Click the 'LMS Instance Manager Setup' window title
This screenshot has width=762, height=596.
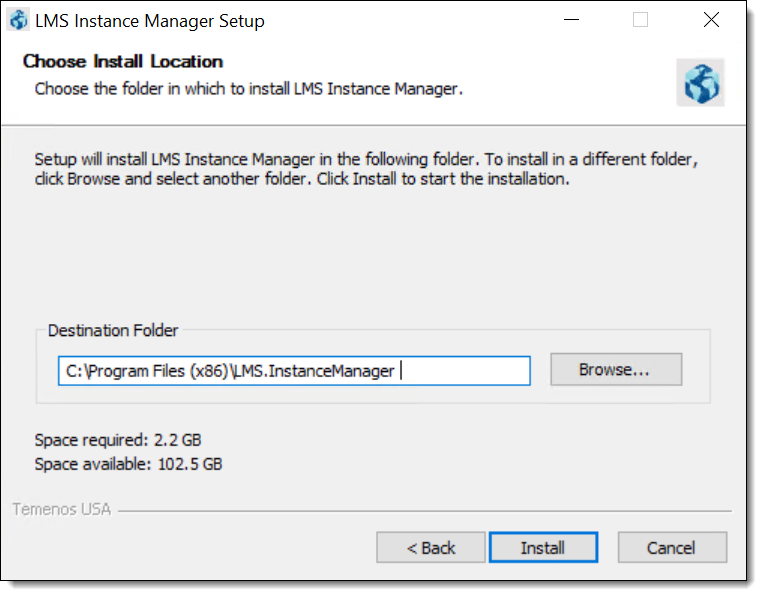click(x=150, y=21)
